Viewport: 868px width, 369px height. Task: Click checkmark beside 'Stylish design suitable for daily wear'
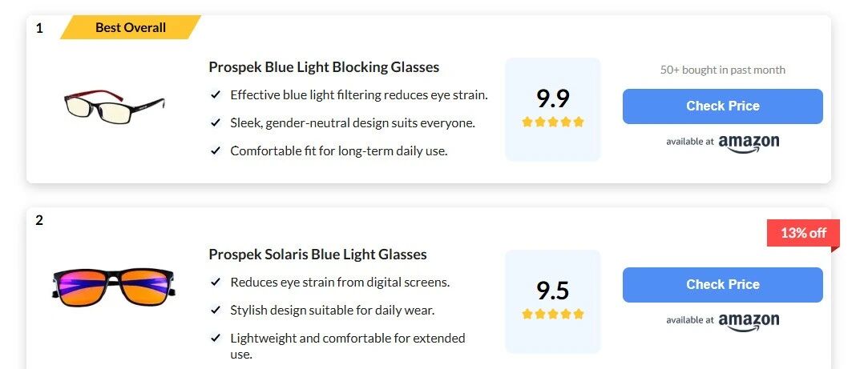pos(216,310)
